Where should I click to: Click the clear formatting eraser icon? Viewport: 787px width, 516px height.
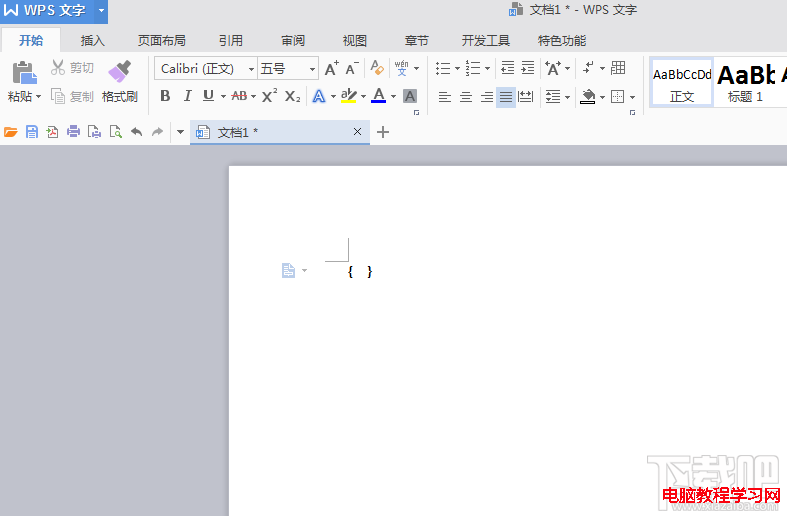pyautogui.click(x=377, y=68)
